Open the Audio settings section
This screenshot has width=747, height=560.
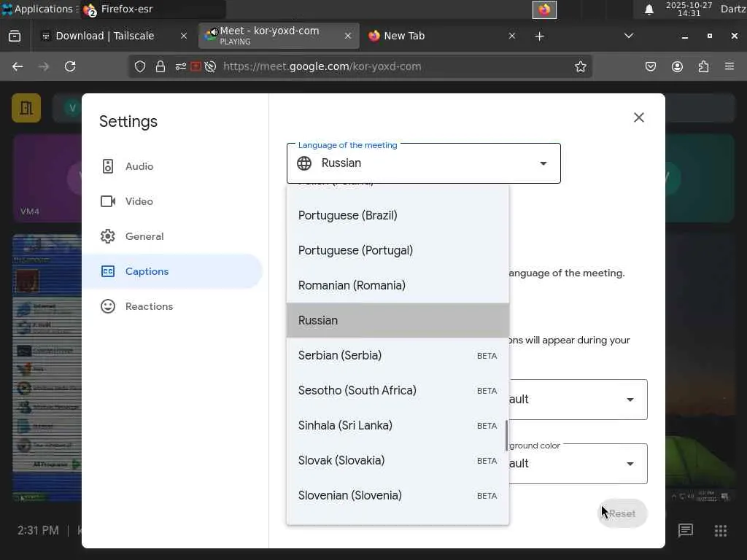tap(139, 166)
